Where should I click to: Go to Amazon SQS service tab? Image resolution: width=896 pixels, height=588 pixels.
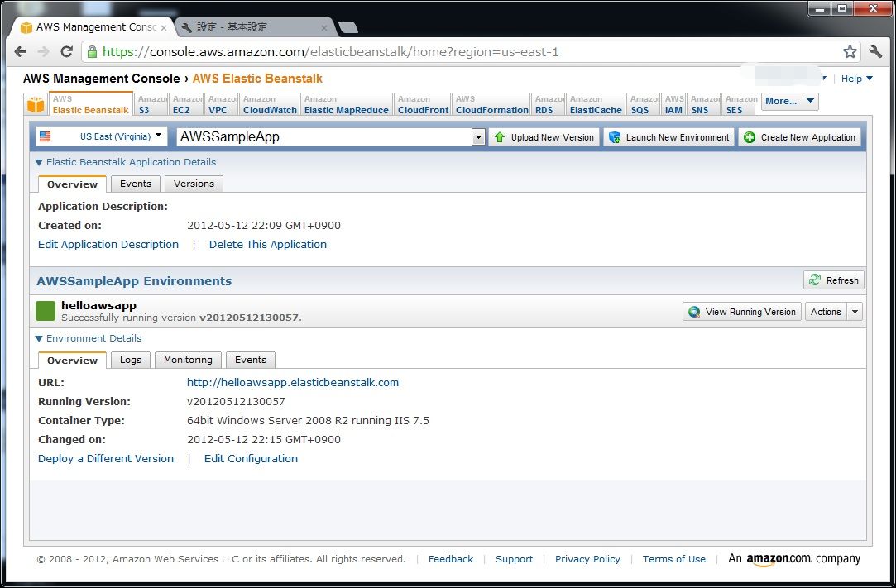click(x=644, y=104)
